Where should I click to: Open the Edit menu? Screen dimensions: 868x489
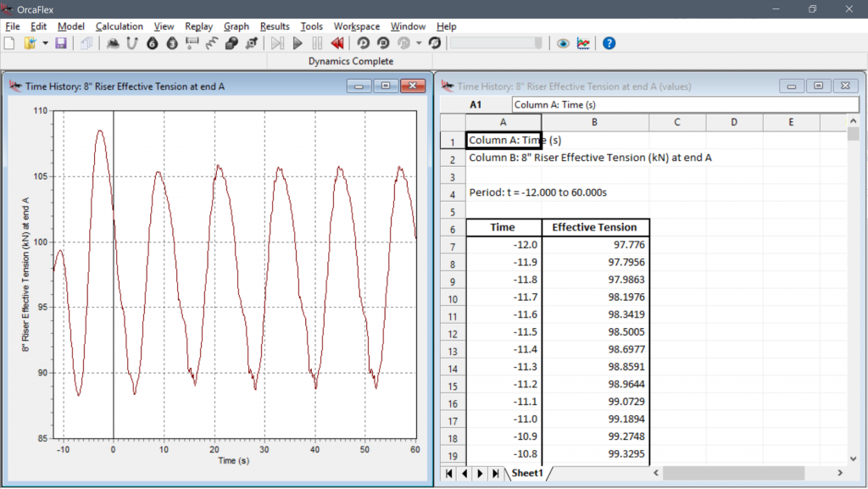(x=38, y=26)
